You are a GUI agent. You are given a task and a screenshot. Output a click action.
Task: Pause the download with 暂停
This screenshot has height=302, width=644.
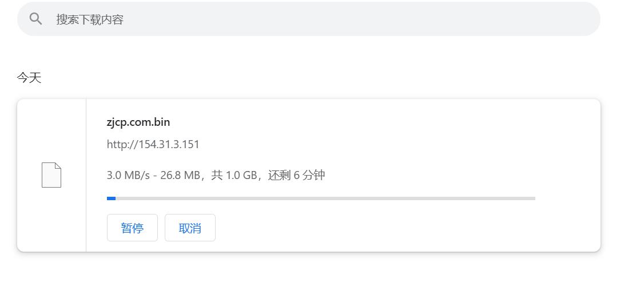[132, 228]
